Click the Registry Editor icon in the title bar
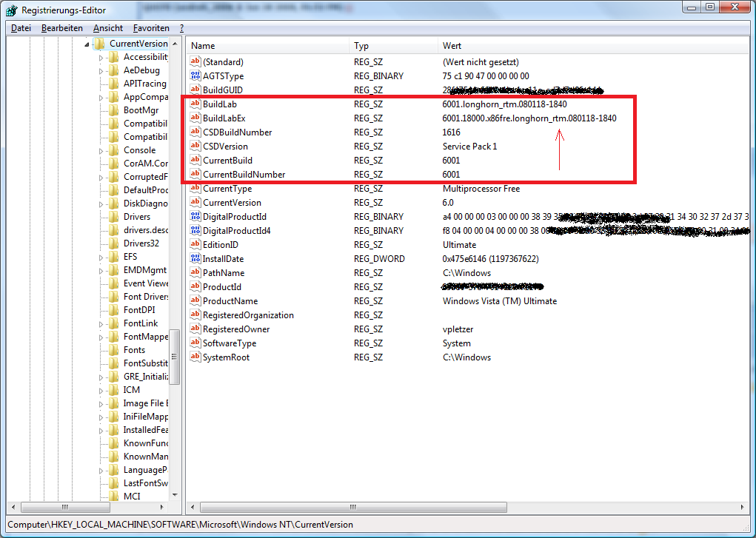The image size is (756, 538). pyautogui.click(x=12, y=10)
